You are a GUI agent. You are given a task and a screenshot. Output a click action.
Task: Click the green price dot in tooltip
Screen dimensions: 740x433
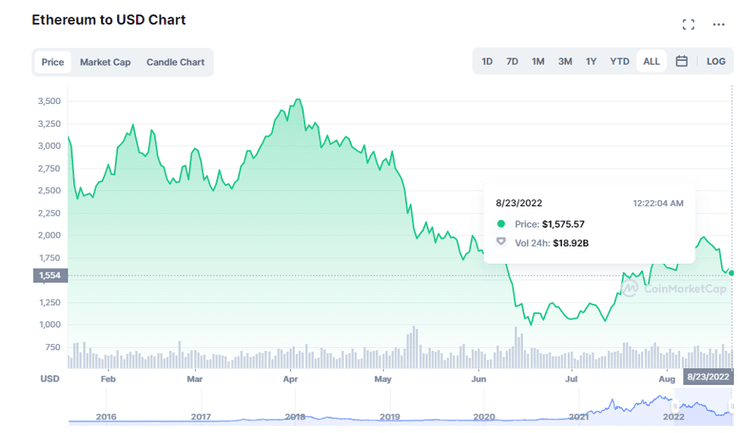click(x=501, y=224)
